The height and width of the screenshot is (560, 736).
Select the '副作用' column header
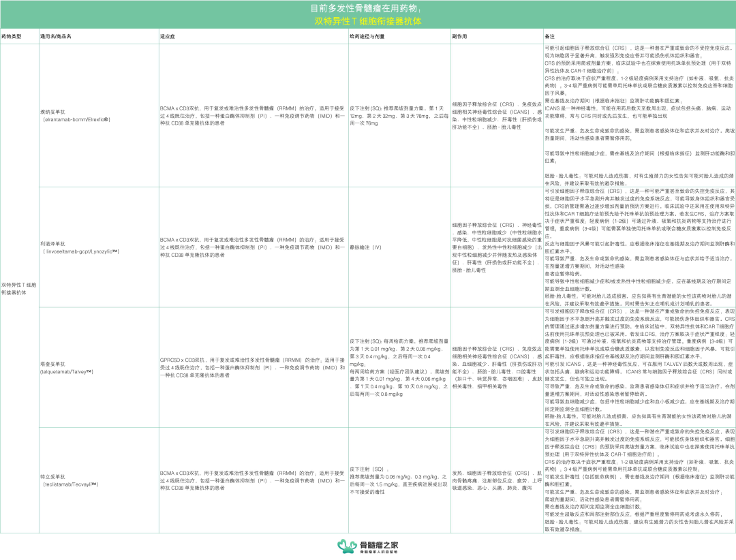tap(497, 36)
